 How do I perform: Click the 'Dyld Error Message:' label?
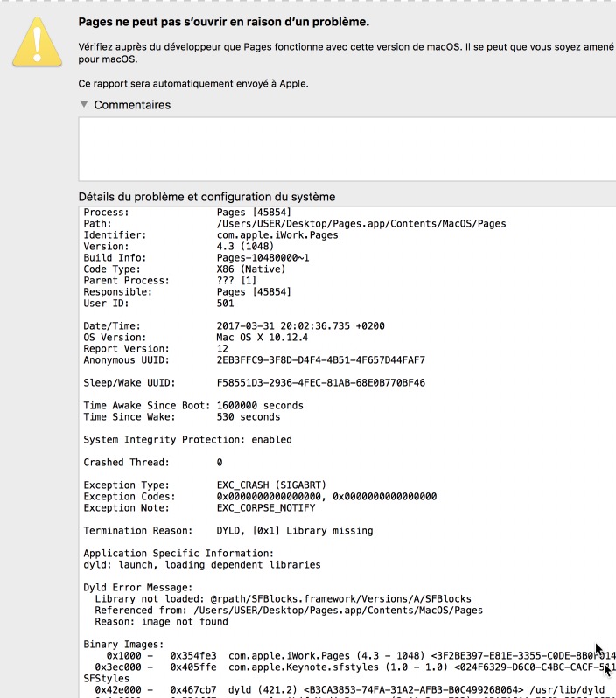138,588
